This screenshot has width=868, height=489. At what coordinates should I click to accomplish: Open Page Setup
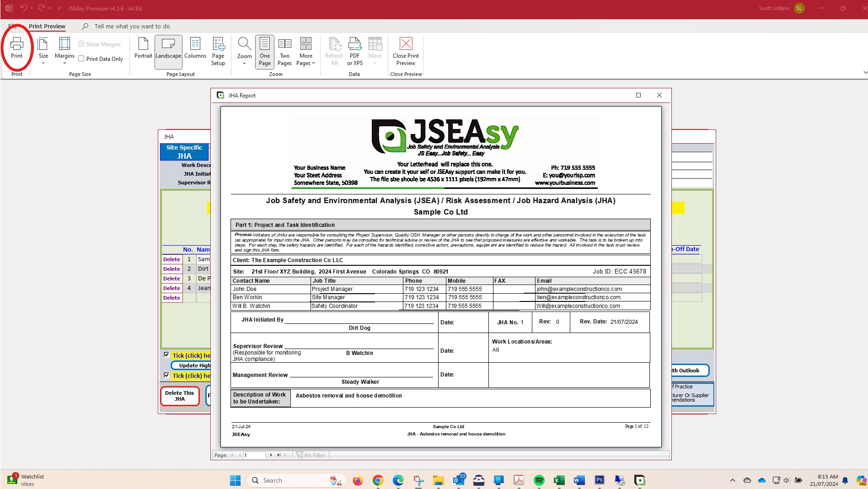pos(218,50)
